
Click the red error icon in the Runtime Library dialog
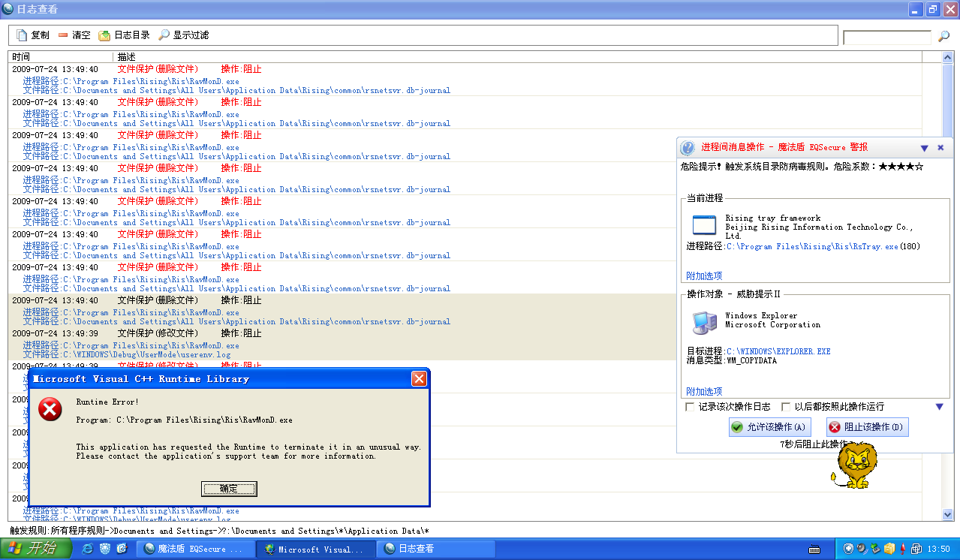pyautogui.click(x=50, y=410)
